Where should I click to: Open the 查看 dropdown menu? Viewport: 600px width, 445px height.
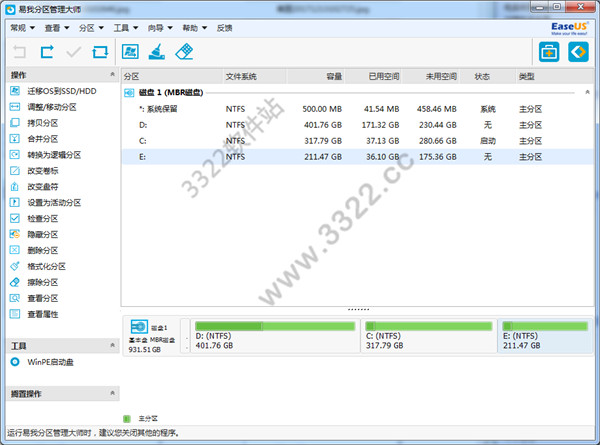point(57,28)
